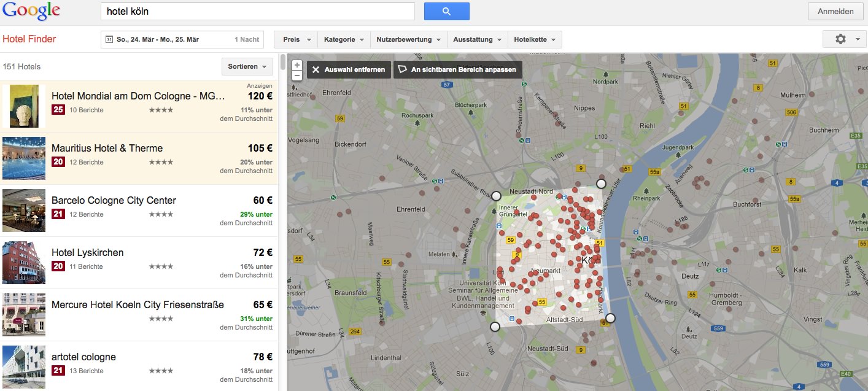Open Mercure Hotel Koeln City Friesenstraße listing
The image size is (868, 391).
[x=138, y=304]
